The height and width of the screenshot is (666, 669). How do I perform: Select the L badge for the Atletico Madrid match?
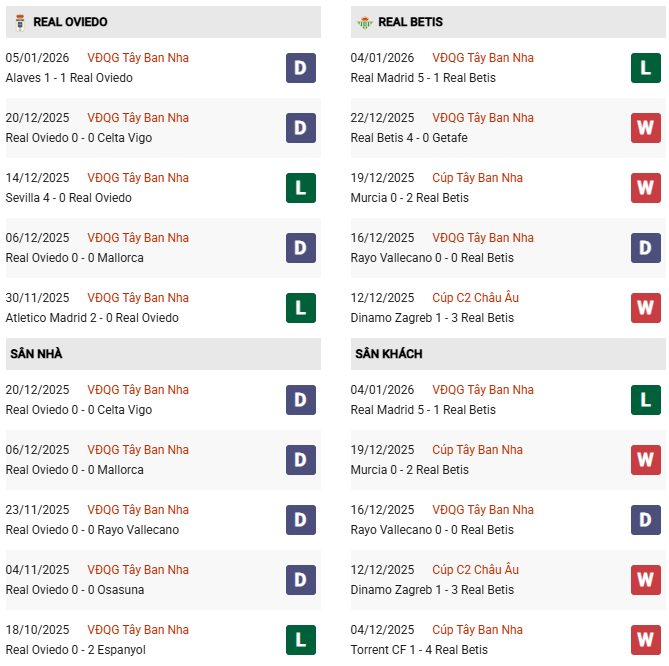pos(301,308)
